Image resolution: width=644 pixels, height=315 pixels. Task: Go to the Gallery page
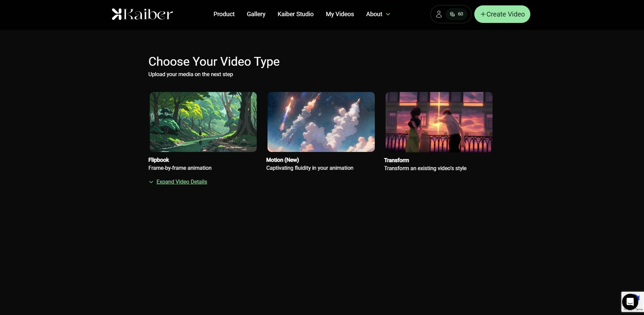(x=256, y=14)
